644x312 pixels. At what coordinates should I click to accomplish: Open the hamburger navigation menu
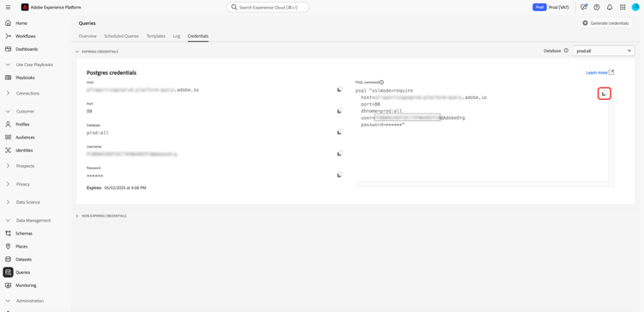pyautogui.click(x=9, y=8)
